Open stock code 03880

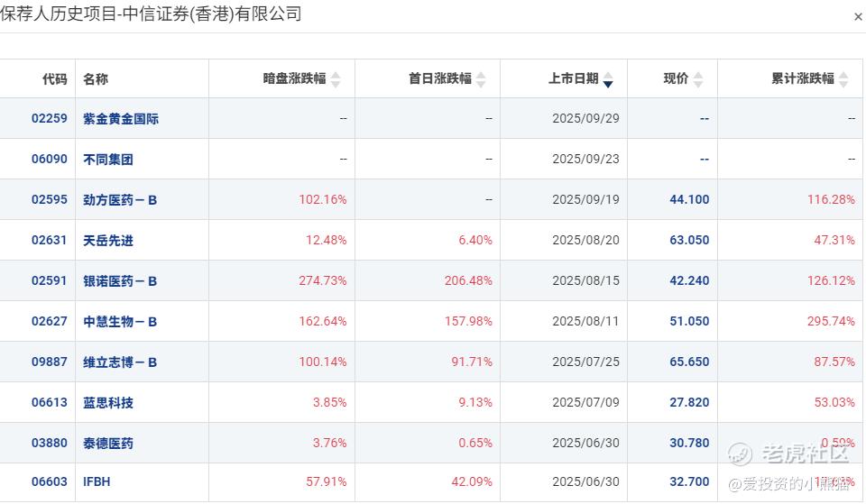point(49,443)
